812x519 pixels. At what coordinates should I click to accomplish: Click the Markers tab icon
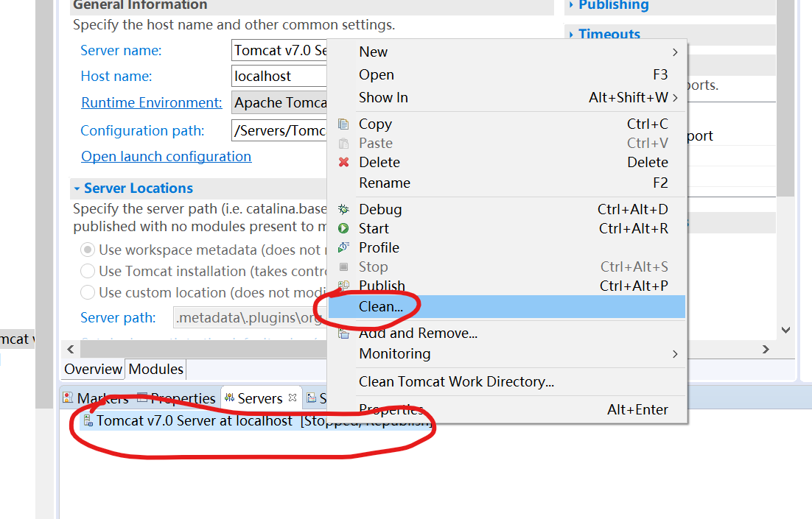(68, 398)
